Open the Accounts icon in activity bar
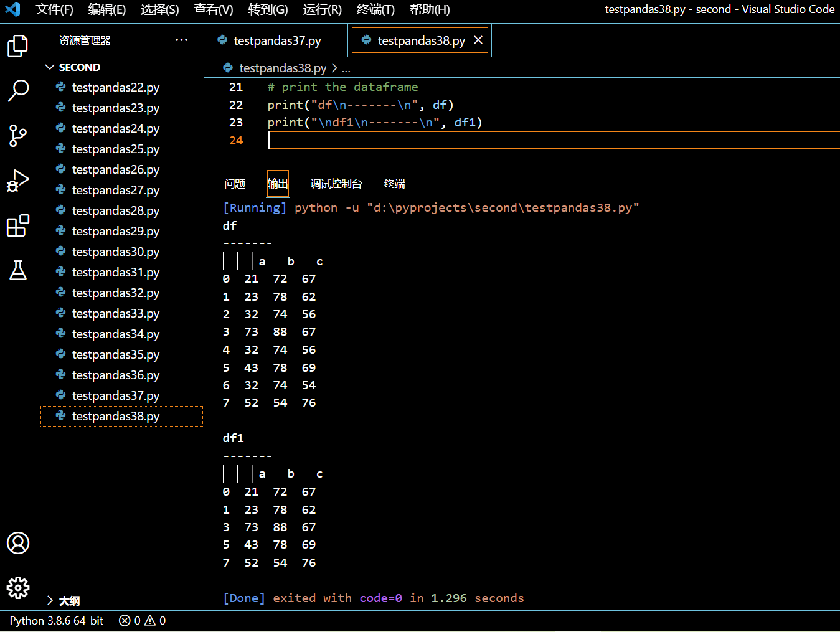 [x=18, y=543]
